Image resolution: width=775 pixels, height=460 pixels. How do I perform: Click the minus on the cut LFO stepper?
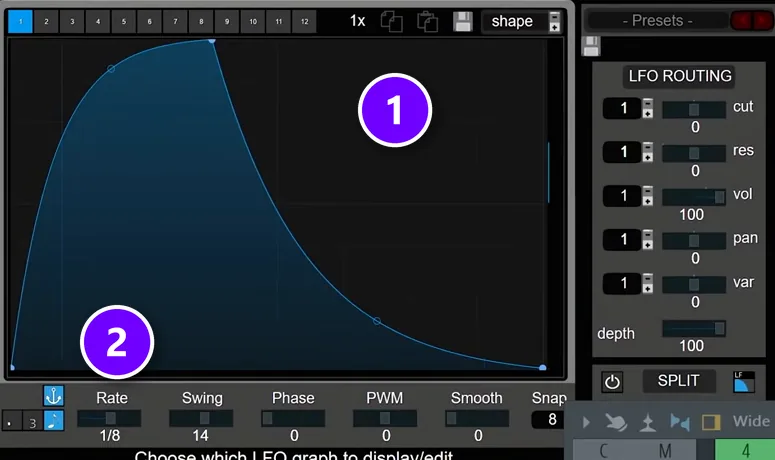[x=647, y=103]
